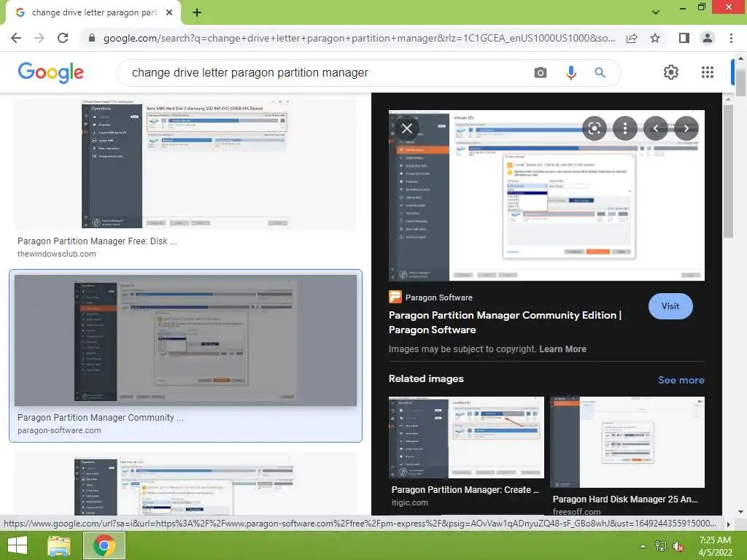Show hidden system tray icons
The height and width of the screenshot is (560, 747).
pos(643,546)
